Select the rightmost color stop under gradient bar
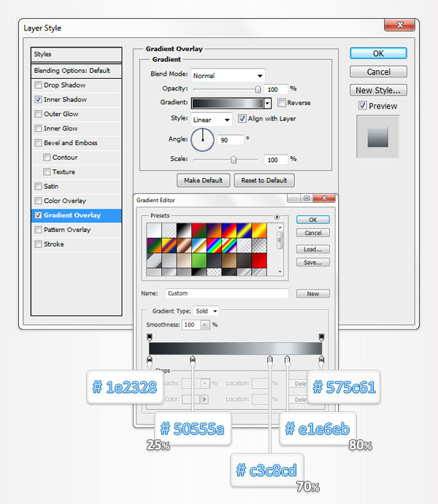The width and height of the screenshot is (438, 504). 321,360
